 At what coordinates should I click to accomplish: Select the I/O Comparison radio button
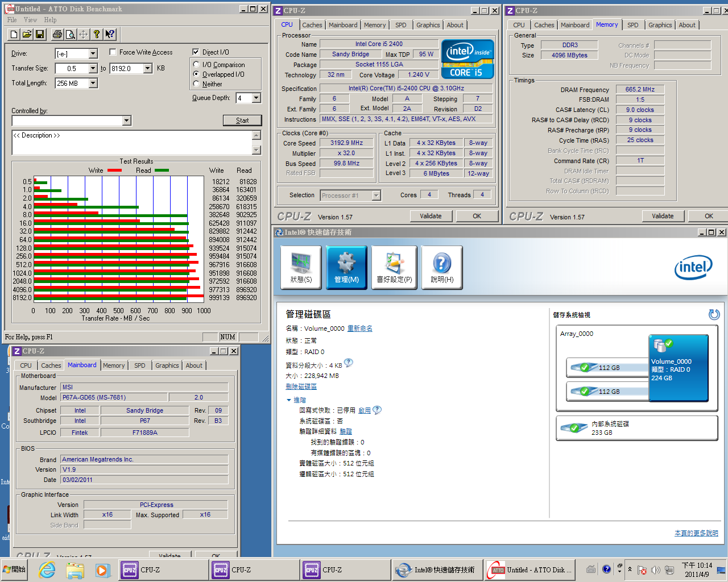[196, 64]
